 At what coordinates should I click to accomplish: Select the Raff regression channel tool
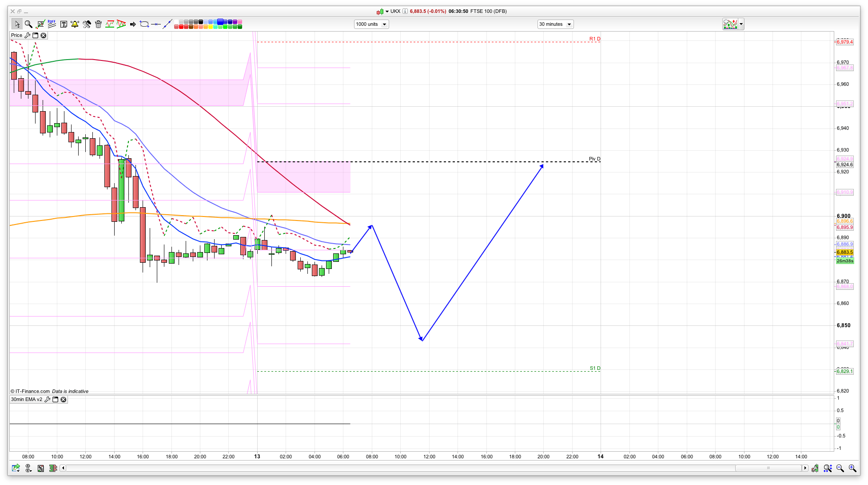[52, 24]
